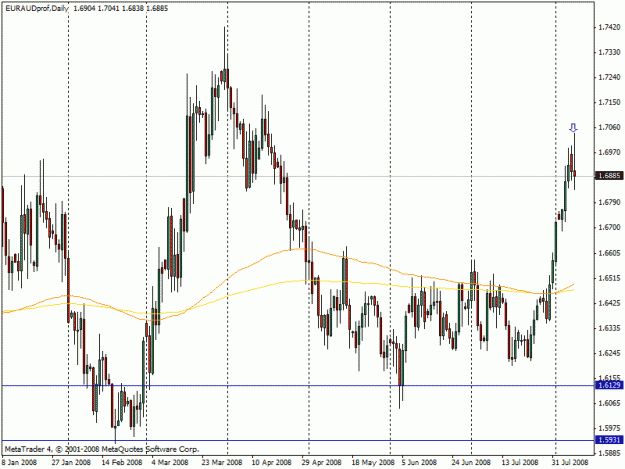
Task: Click the 1.7150 price scale value
Action: 610,102
